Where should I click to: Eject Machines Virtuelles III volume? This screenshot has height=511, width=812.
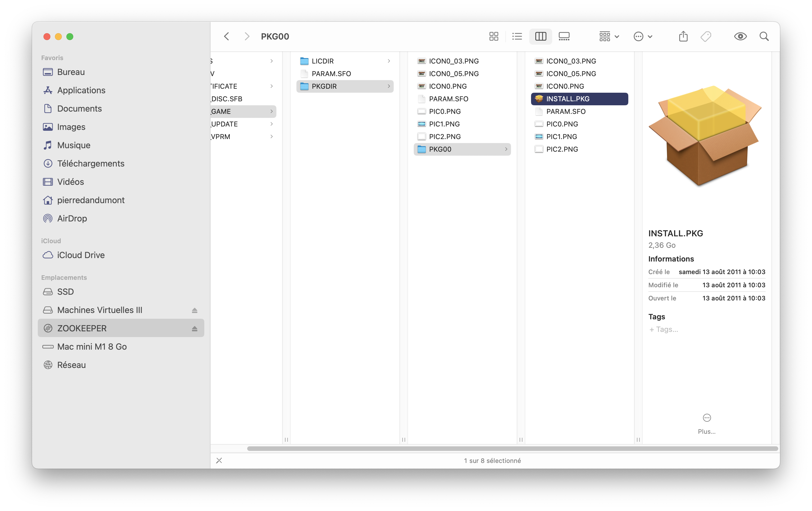(x=195, y=310)
